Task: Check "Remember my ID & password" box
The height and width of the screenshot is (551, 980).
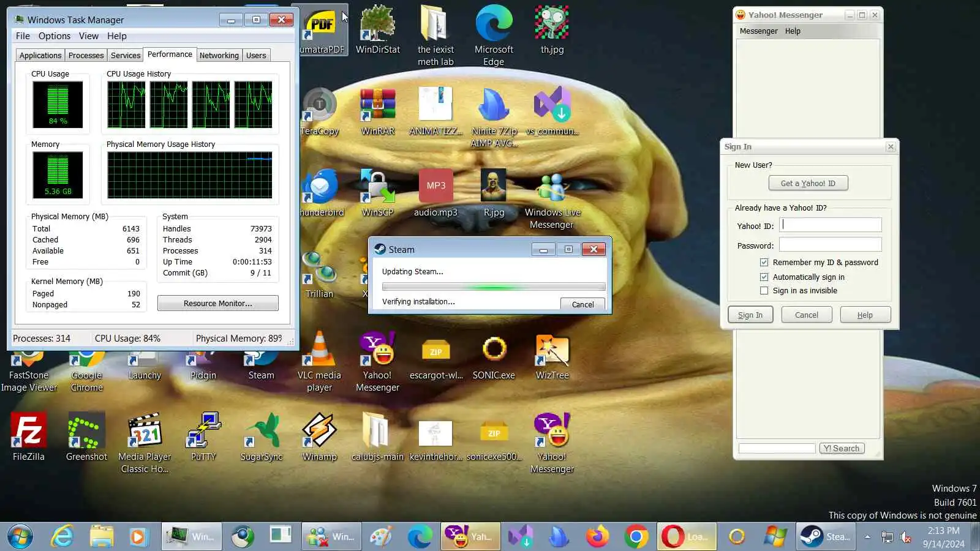Action: (x=764, y=262)
